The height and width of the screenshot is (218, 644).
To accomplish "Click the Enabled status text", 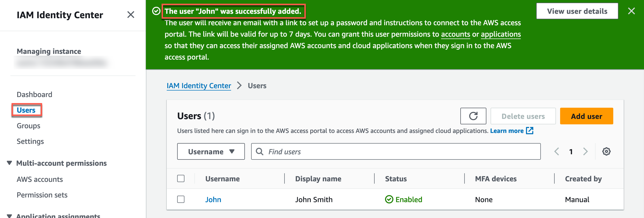I will tap(409, 200).
